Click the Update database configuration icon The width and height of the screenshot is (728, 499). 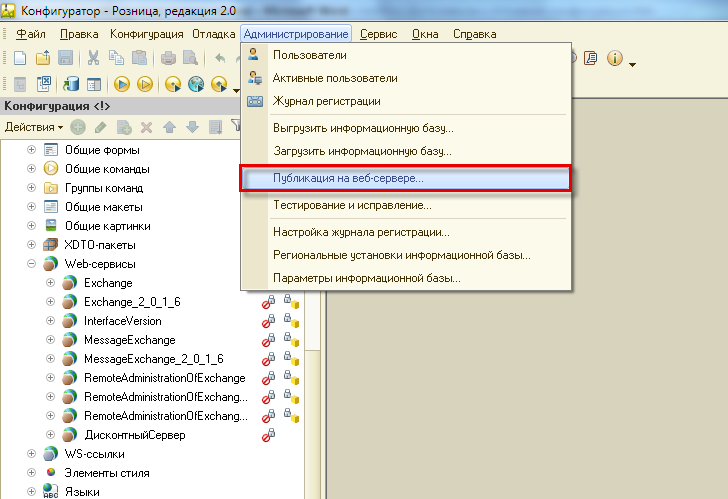[x=69, y=85]
